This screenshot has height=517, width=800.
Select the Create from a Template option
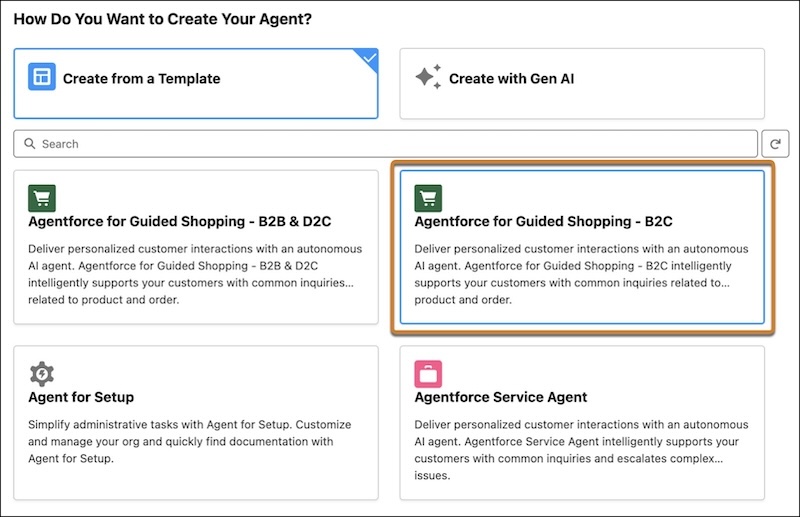pyautogui.click(x=196, y=84)
